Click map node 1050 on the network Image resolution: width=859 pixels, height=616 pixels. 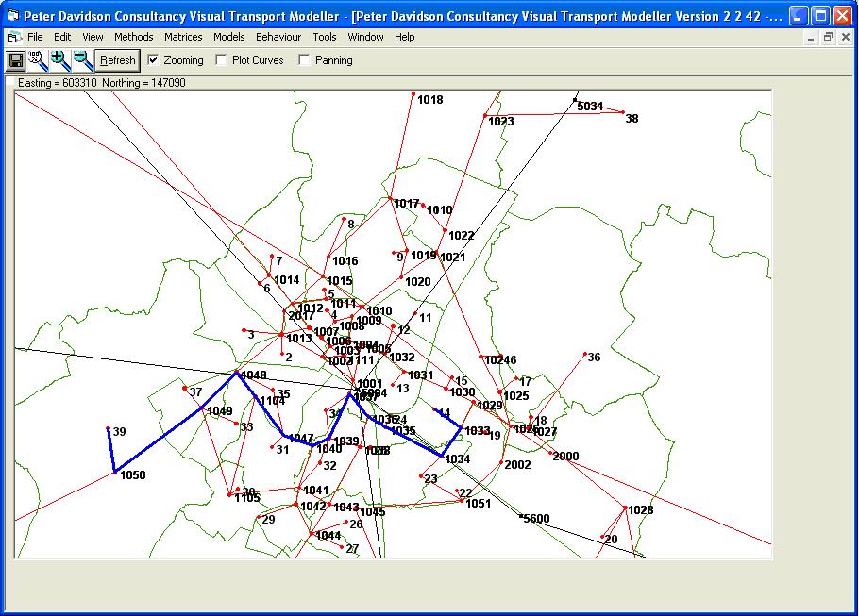(x=114, y=471)
